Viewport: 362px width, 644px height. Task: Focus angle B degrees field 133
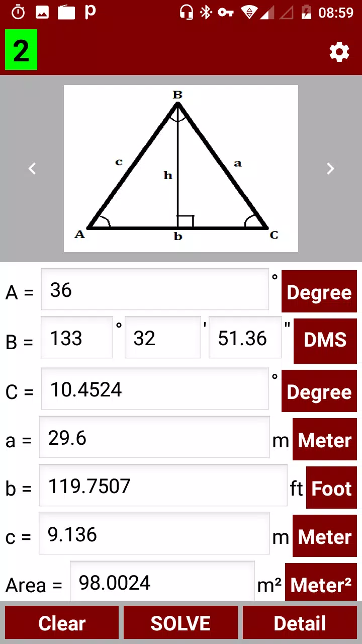tap(77, 338)
